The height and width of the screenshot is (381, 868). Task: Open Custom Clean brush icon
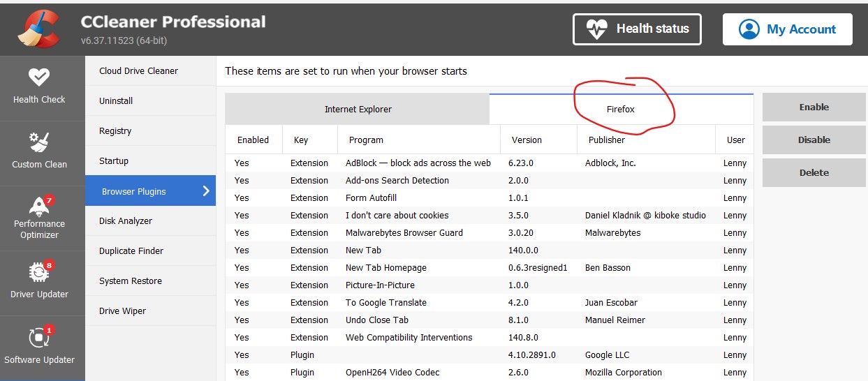pyautogui.click(x=39, y=142)
